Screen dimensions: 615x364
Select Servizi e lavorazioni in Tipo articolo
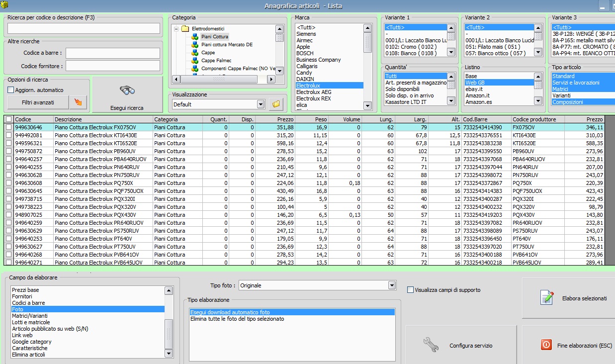pyautogui.click(x=576, y=83)
